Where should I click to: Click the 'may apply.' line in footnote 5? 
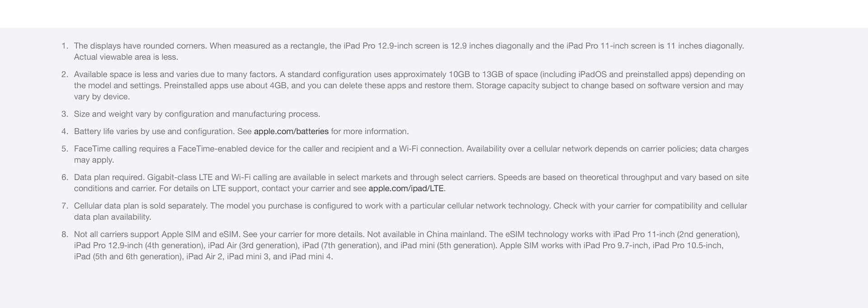(x=94, y=160)
